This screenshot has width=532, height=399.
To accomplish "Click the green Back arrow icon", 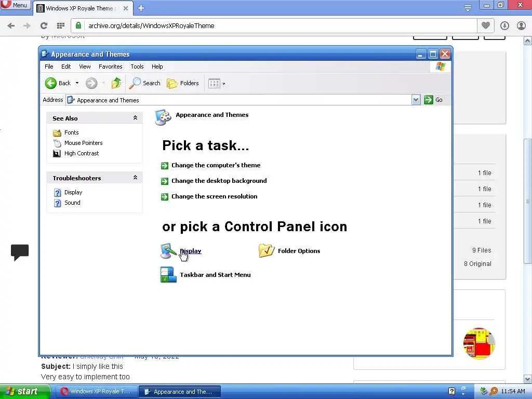I will pos(51,83).
